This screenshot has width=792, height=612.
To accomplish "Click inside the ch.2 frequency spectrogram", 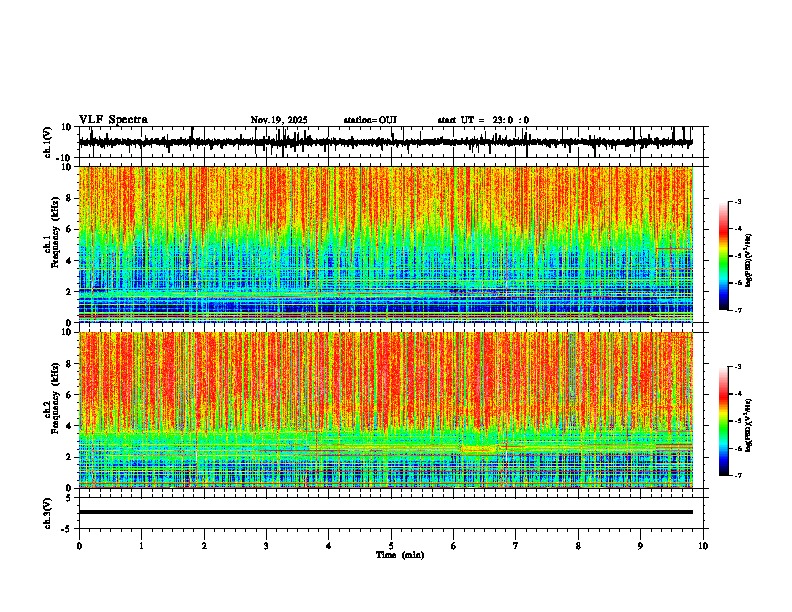I will point(385,410).
